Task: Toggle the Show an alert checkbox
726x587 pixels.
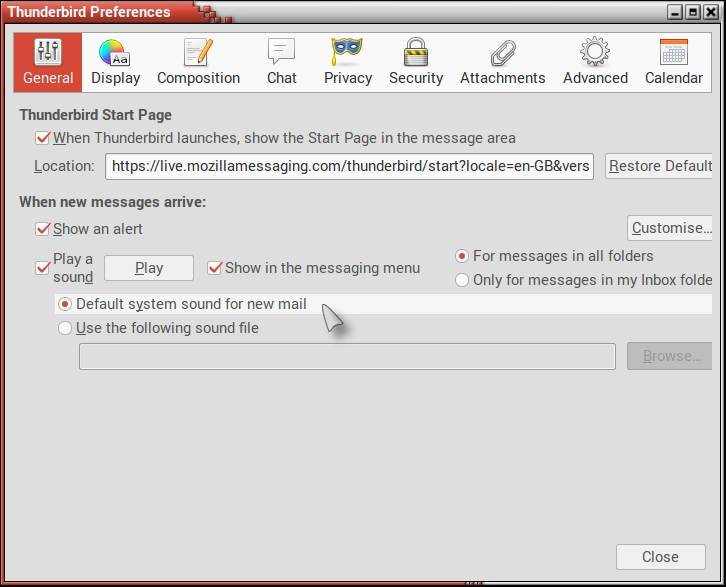Action: coord(43,229)
